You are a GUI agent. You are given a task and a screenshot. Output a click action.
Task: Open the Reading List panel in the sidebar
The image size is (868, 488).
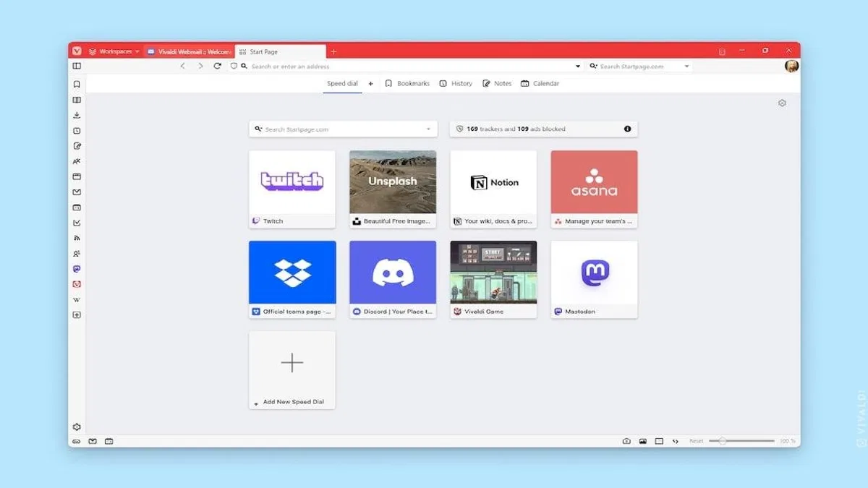point(77,100)
